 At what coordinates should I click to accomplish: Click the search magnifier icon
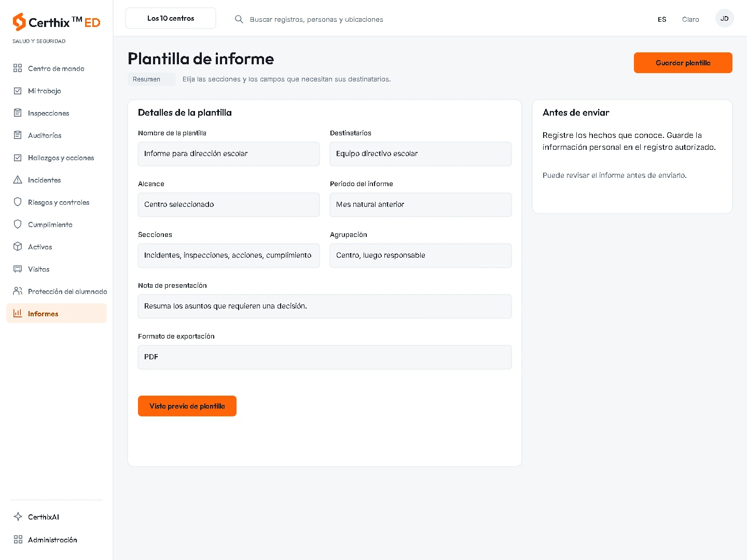click(x=239, y=19)
